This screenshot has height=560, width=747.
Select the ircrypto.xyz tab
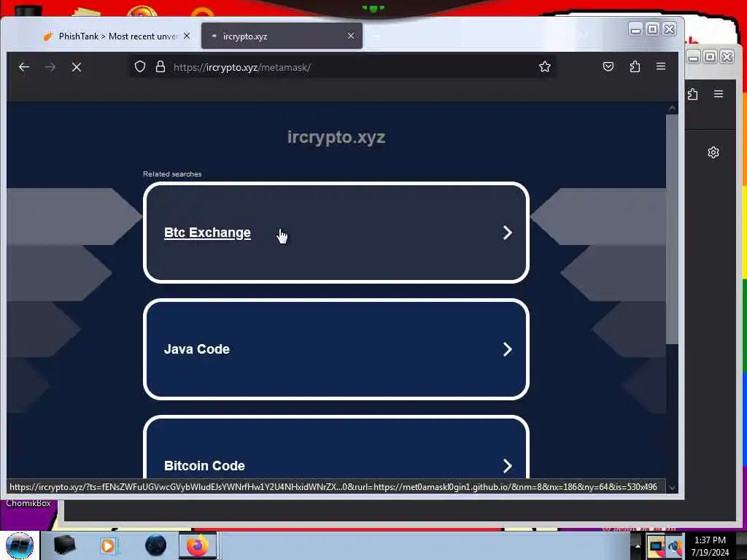click(x=282, y=36)
